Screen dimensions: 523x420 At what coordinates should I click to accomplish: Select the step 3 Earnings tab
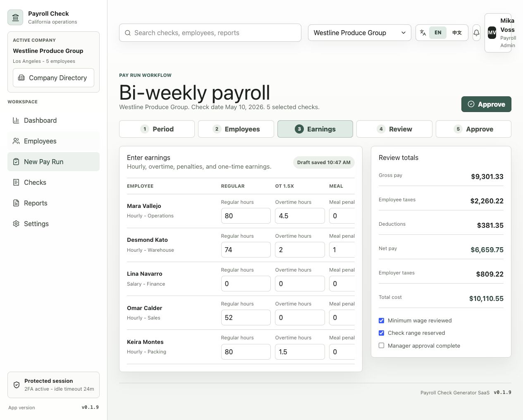(315, 129)
